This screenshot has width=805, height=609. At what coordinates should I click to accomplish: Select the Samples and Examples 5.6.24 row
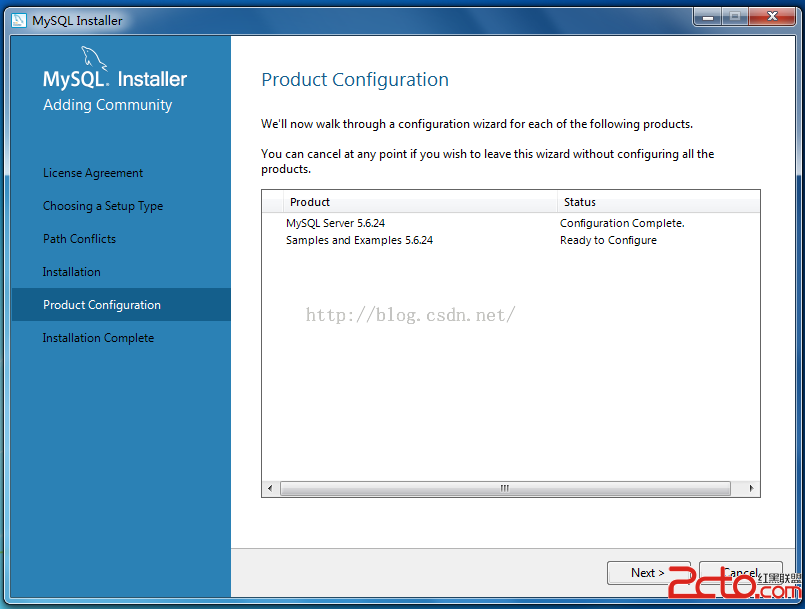511,240
